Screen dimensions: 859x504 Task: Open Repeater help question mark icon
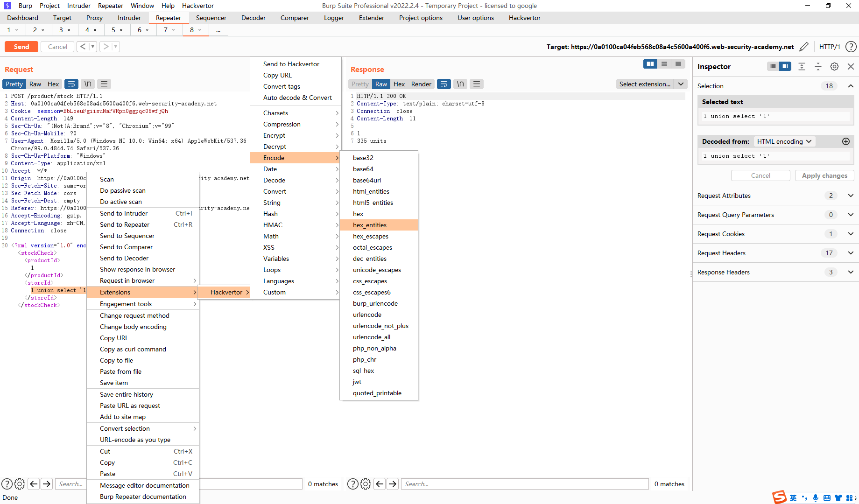(851, 47)
